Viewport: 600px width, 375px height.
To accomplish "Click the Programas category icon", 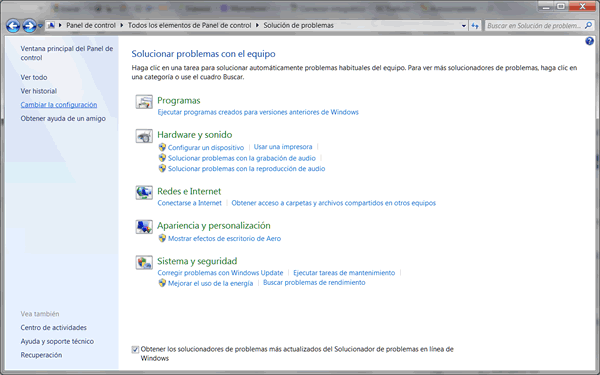I will click(x=144, y=102).
